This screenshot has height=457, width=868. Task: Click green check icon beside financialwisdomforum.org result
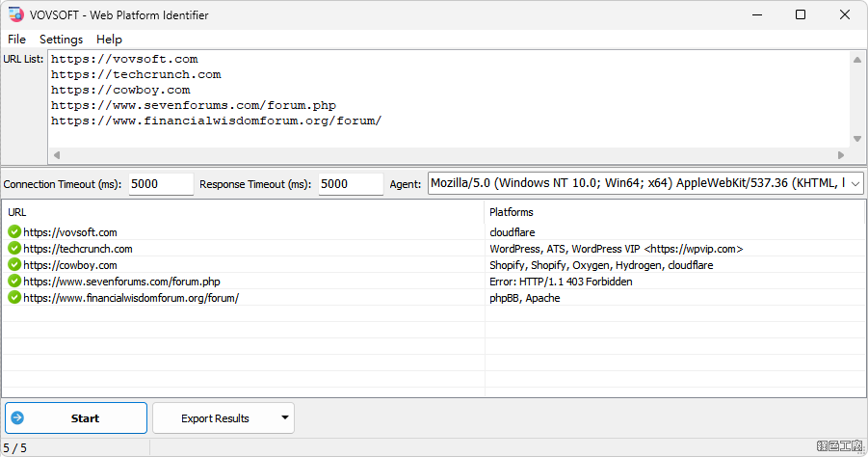pyautogui.click(x=14, y=298)
